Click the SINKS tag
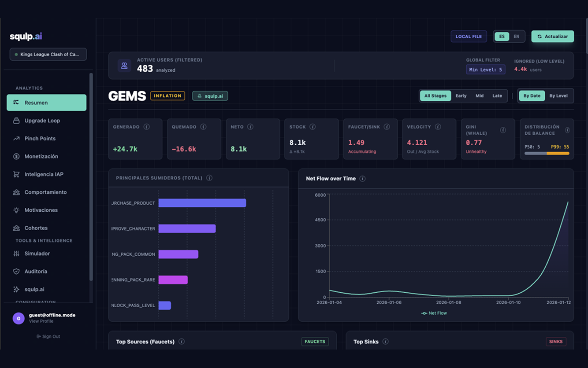Image resolution: width=588 pixels, height=368 pixels. [x=556, y=342]
